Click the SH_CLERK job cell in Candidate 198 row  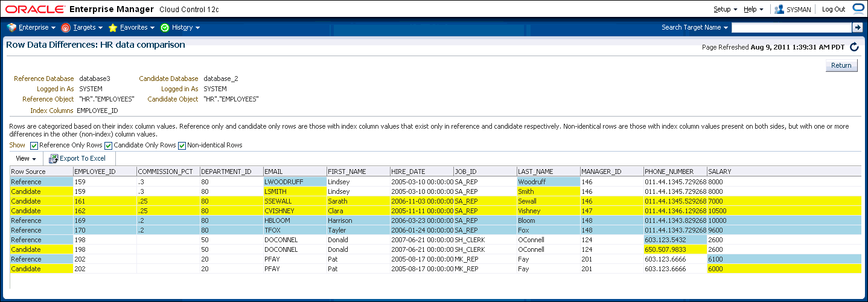[x=485, y=249]
